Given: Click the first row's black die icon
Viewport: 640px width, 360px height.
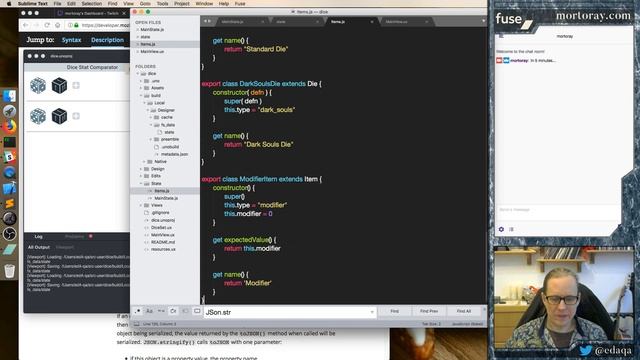Looking at the screenshot, I should point(59,85).
